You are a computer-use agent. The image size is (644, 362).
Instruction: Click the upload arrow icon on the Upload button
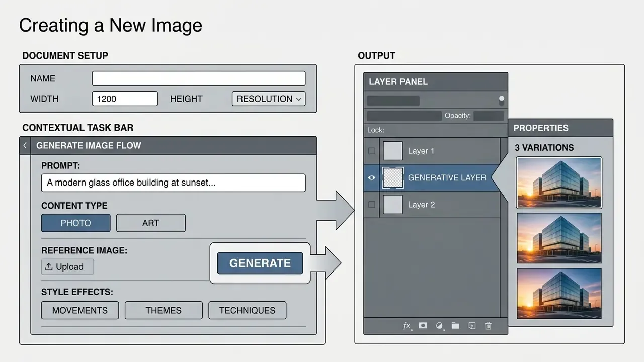(49, 267)
